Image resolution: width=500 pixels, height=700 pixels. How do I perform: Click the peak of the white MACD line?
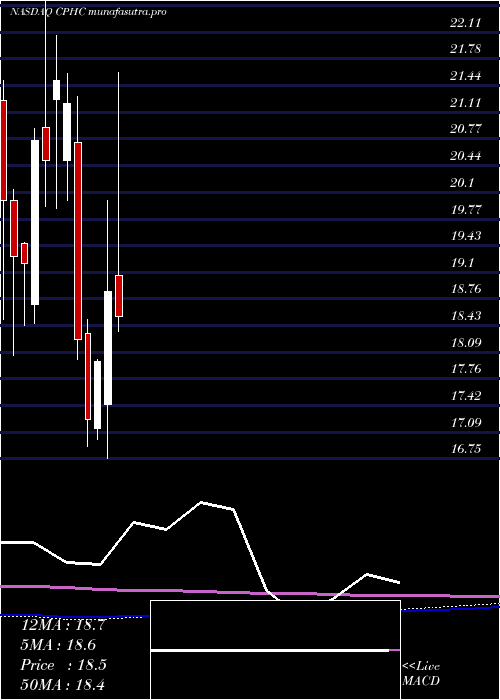201,502
